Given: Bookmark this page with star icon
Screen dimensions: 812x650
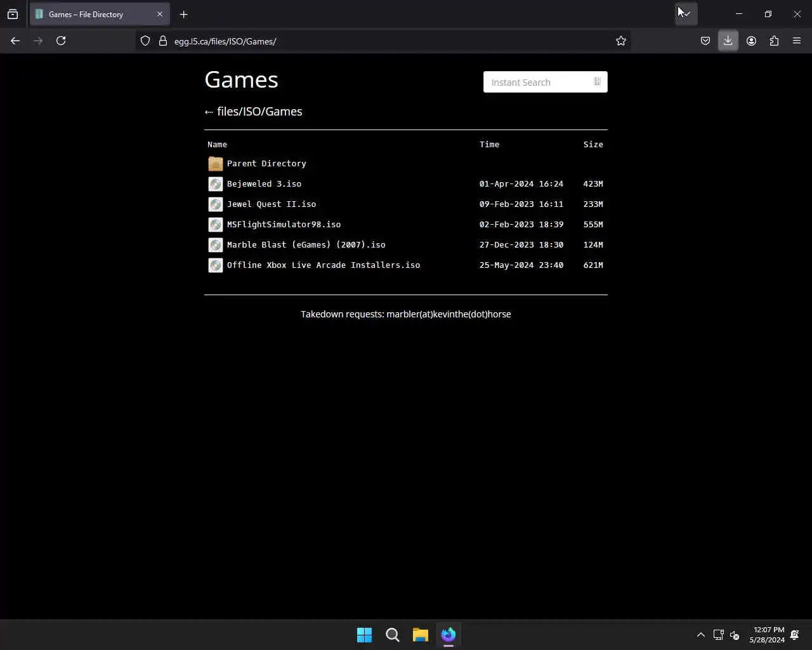Looking at the screenshot, I should pyautogui.click(x=621, y=41).
